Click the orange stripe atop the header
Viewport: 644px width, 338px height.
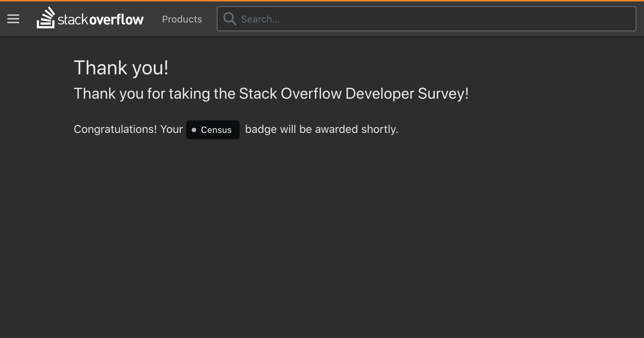coord(322,1)
